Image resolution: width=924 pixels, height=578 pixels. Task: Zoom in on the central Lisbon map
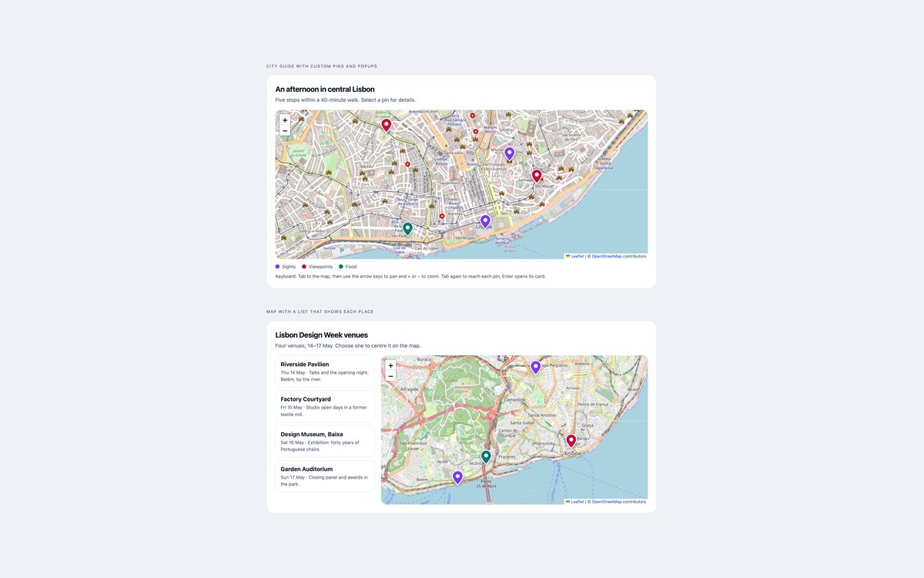pyautogui.click(x=285, y=120)
